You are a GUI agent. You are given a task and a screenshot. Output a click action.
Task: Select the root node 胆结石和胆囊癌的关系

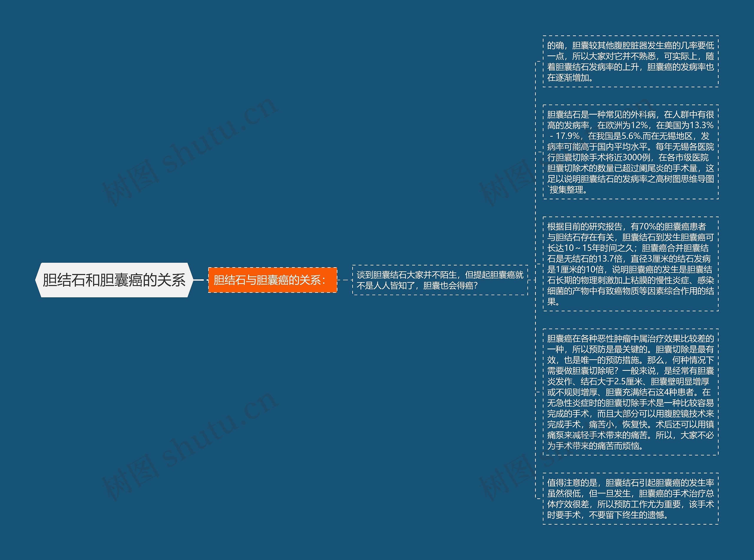(114, 280)
